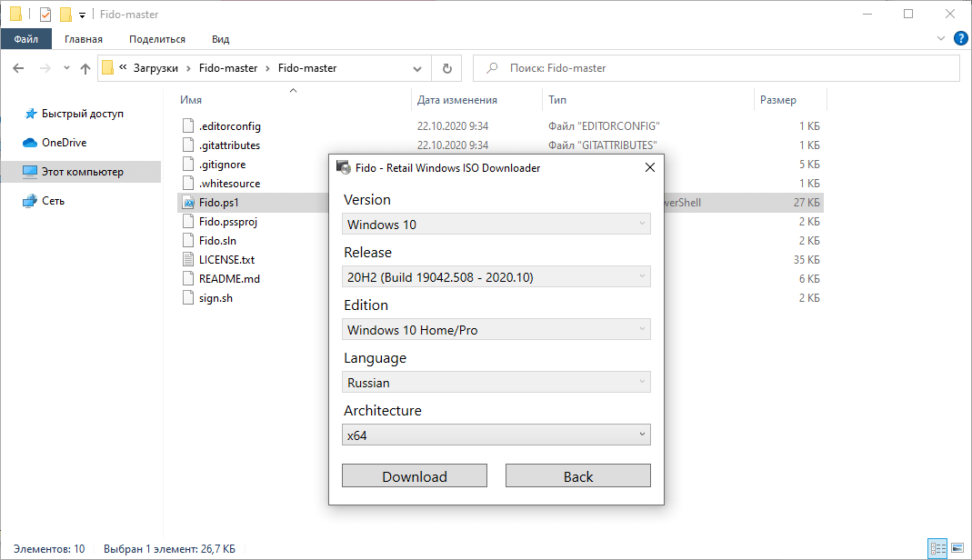Click the refresh icon beside the address bar
Image resolution: width=972 pixels, height=560 pixels.
click(446, 67)
